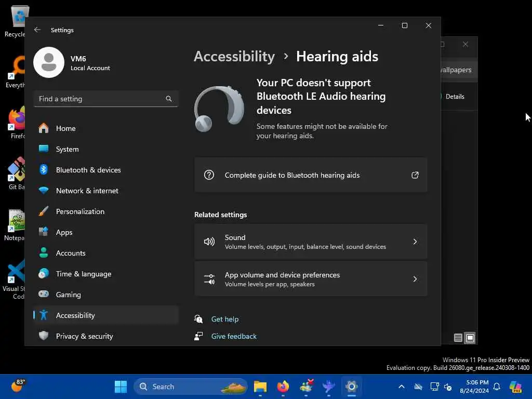
Task: Focus the Find a setting search box
Action: pyautogui.click(x=106, y=99)
